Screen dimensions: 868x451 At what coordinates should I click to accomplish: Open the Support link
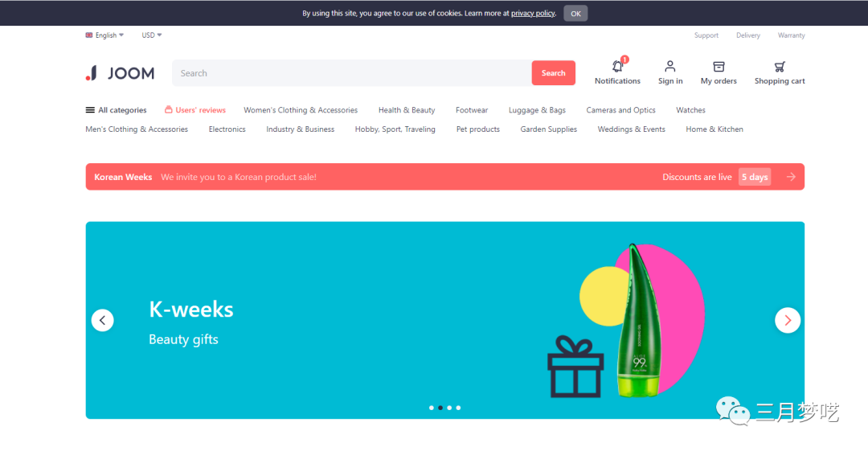pyautogui.click(x=706, y=35)
